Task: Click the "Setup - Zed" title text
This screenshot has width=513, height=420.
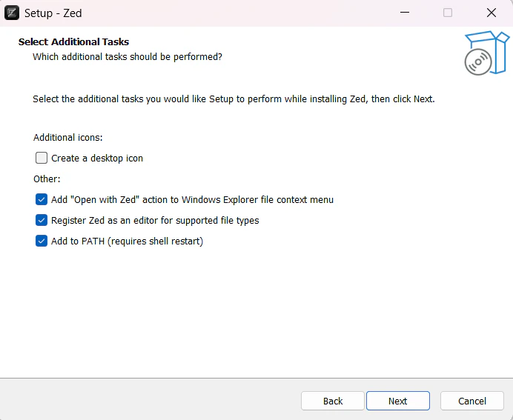Action: tap(53, 13)
